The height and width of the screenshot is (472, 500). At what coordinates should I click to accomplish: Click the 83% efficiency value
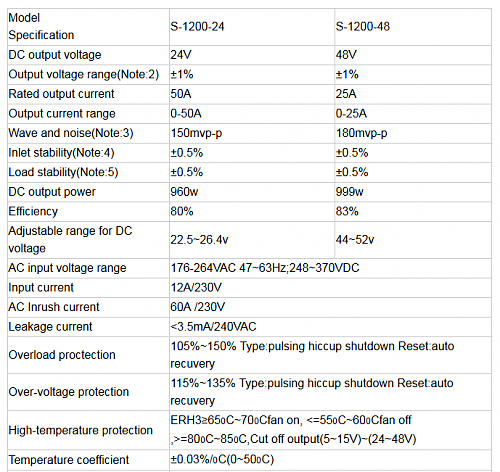347,212
